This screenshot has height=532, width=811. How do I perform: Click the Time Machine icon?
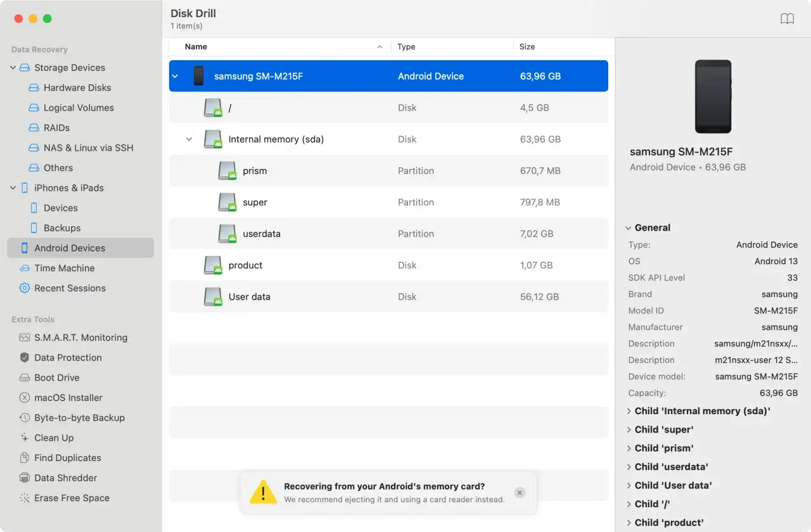pos(25,268)
